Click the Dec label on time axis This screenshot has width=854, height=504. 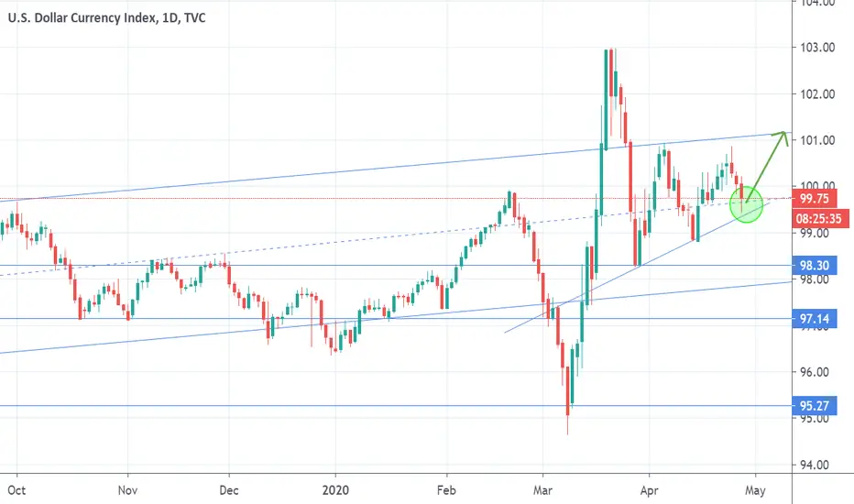click(229, 490)
